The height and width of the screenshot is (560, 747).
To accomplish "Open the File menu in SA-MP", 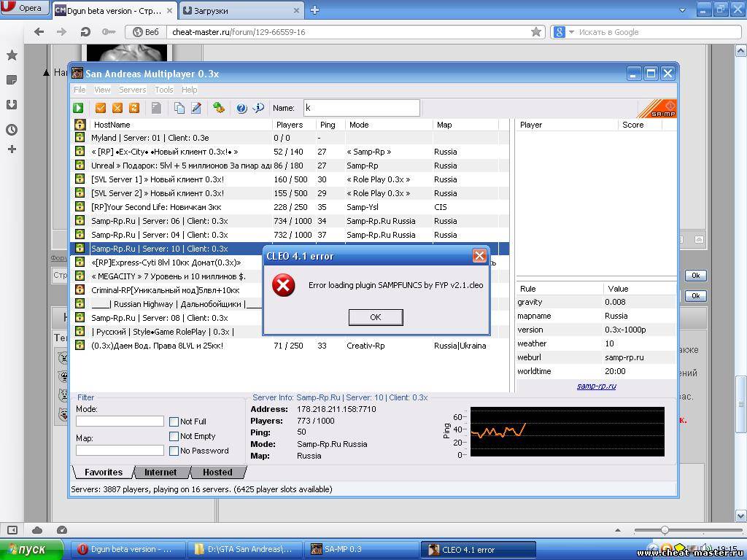I will [80, 90].
